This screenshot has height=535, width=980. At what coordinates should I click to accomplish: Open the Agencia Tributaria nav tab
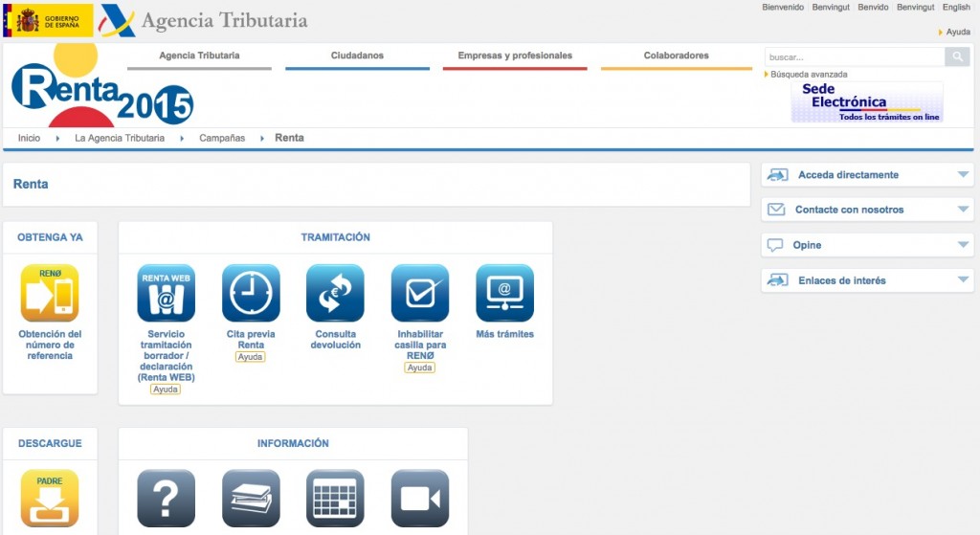click(x=199, y=56)
